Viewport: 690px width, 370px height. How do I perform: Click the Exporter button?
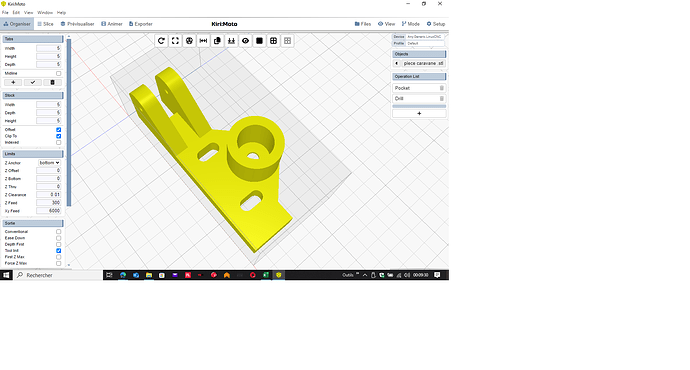coord(141,24)
